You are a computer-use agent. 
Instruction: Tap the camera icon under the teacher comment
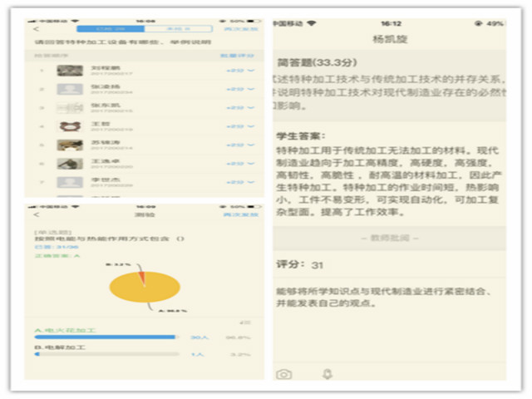pyautogui.click(x=284, y=374)
